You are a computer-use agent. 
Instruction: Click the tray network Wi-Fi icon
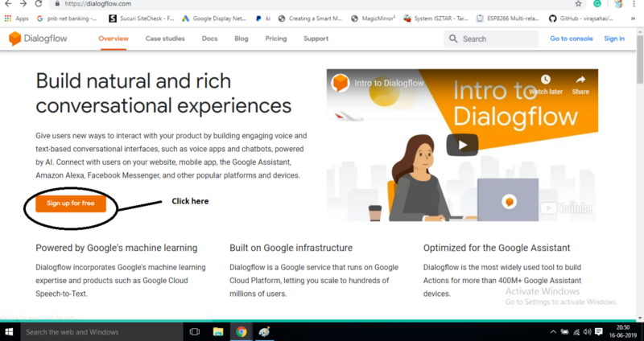pyautogui.click(x=576, y=332)
